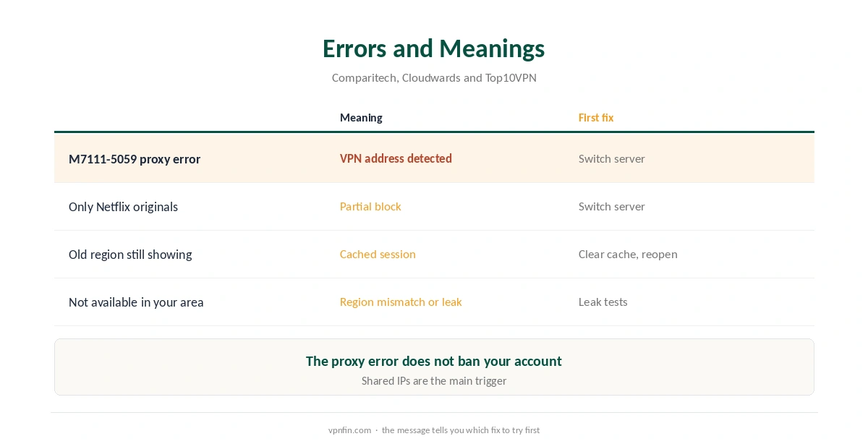The height and width of the screenshot is (444, 868).
Task: Click the 'VPN address detected' cell
Action: click(396, 158)
